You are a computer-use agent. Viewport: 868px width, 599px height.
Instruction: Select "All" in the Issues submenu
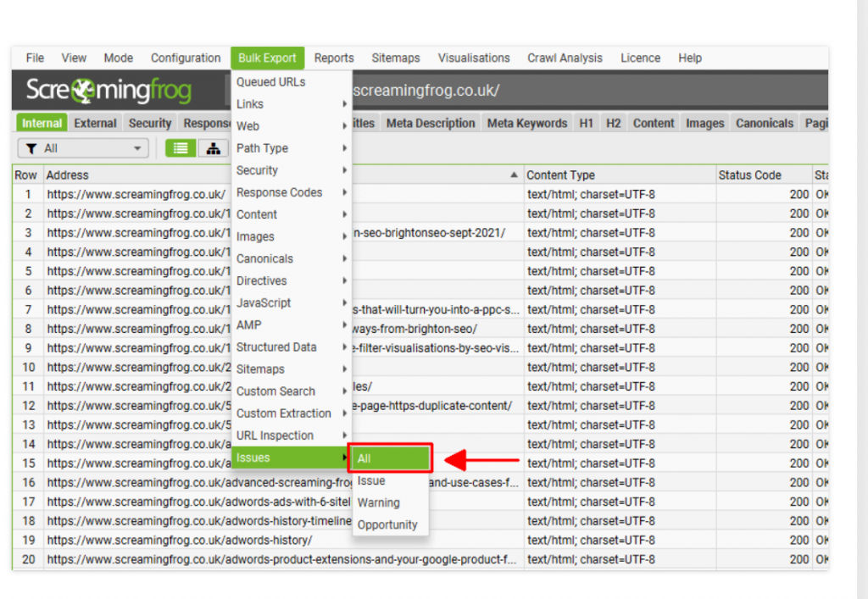click(x=388, y=458)
